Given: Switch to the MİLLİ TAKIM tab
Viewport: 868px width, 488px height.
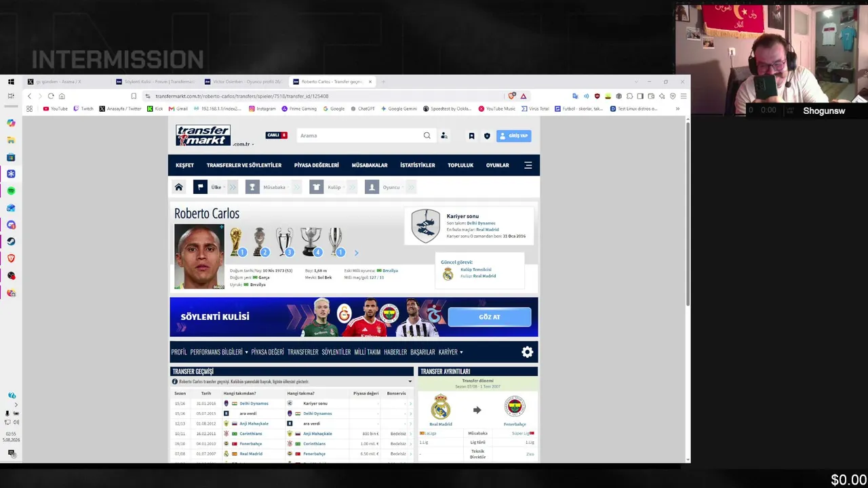Looking at the screenshot, I should coord(367,352).
